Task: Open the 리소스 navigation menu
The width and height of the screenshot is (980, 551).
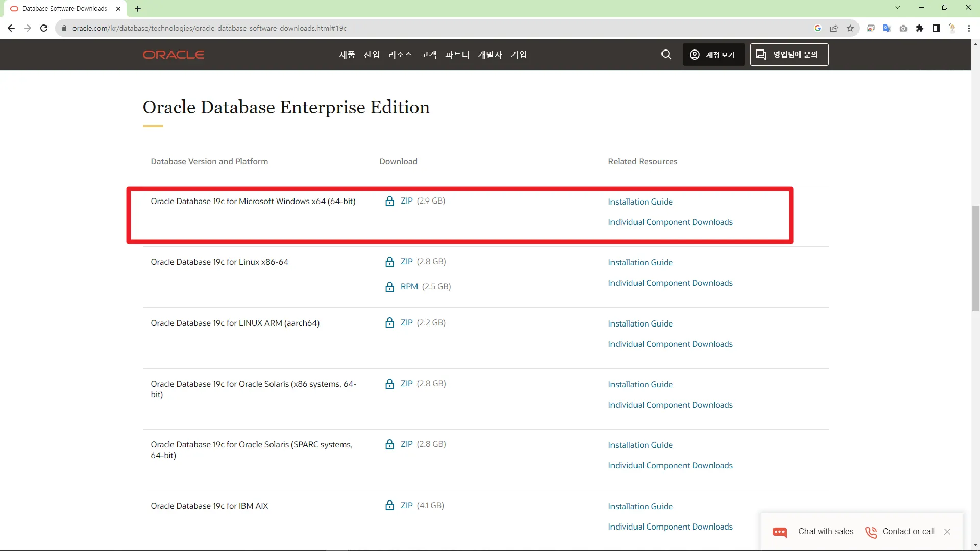Action: [x=400, y=55]
